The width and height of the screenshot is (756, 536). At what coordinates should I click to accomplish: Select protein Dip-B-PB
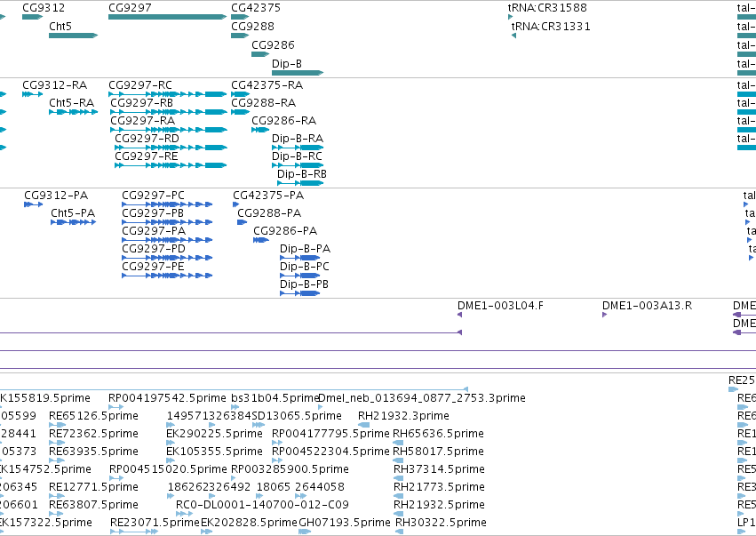(300, 294)
